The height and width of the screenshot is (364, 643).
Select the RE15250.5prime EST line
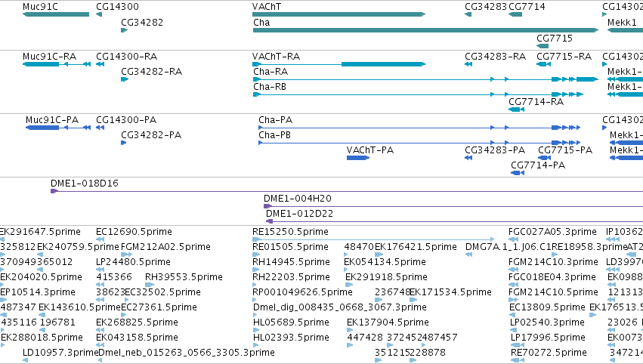tap(373, 239)
